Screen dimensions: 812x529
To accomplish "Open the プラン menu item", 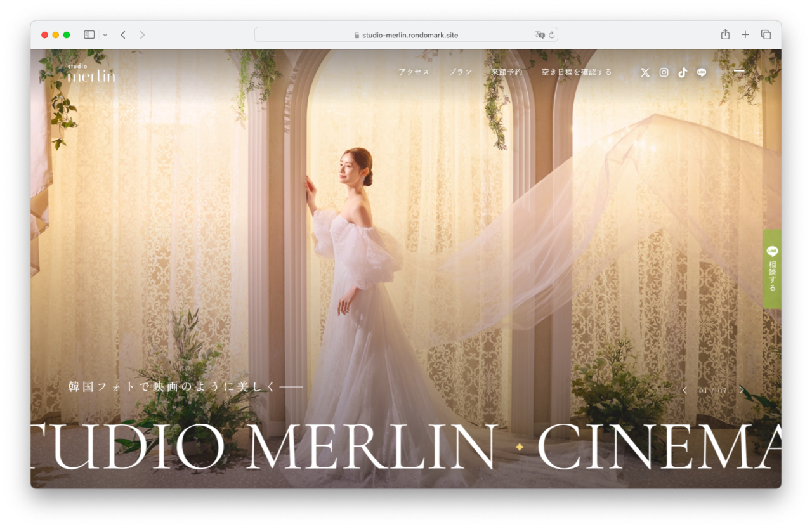I will point(461,72).
